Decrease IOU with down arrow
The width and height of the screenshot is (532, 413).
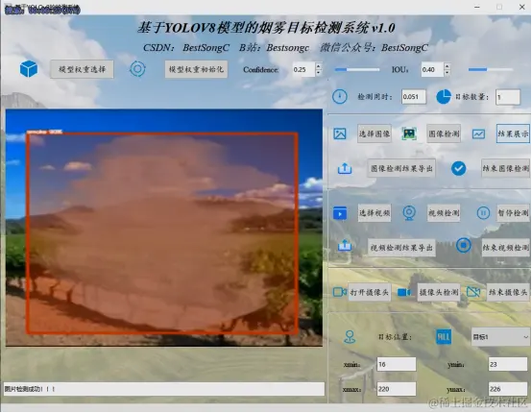click(447, 73)
